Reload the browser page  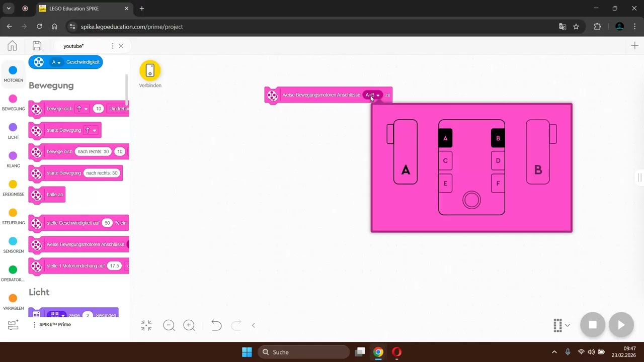coord(39,27)
